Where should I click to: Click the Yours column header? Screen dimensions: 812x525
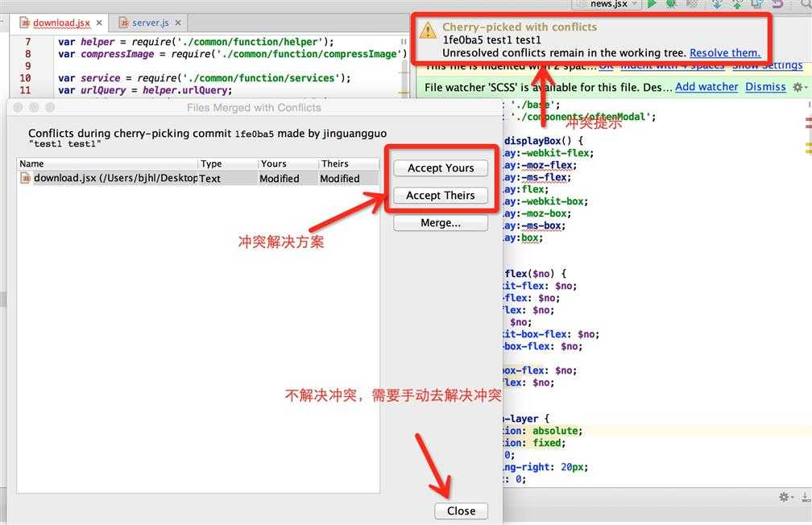point(288,163)
